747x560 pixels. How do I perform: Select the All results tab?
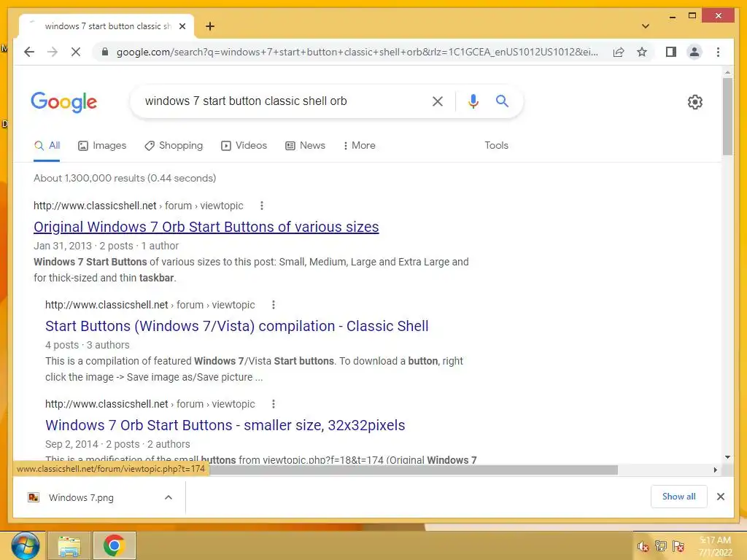pyautogui.click(x=47, y=145)
